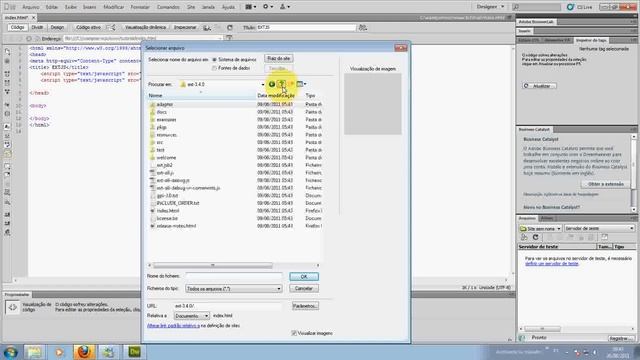640x360 pixels.
Task: Open the Modificar menu
Action: [113, 7]
